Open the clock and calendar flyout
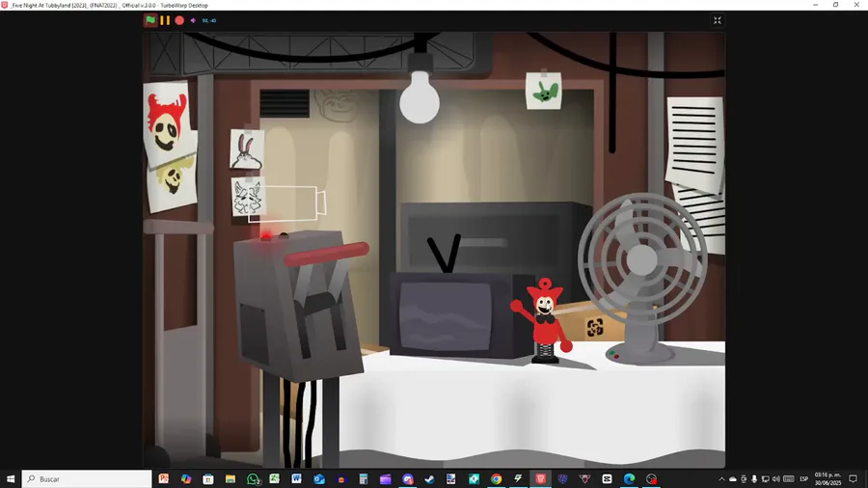Image resolution: width=868 pixels, height=488 pixels. pyautogui.click(x=827, y=479)
